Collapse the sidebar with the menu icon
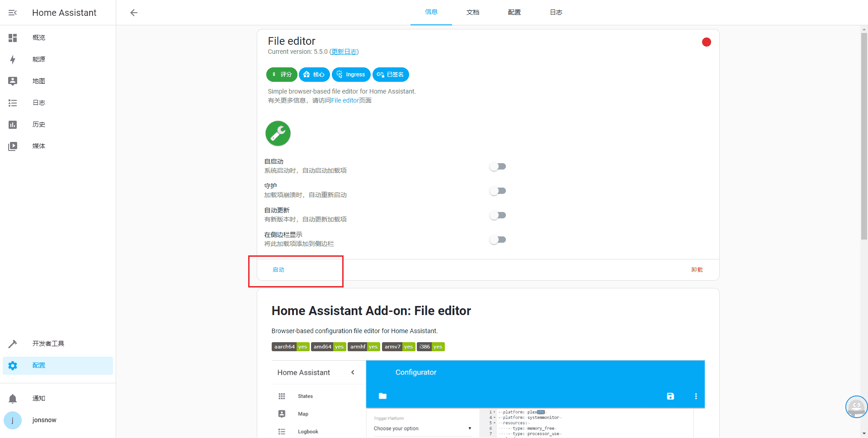 pyautogui.click(x=12, y=12)
